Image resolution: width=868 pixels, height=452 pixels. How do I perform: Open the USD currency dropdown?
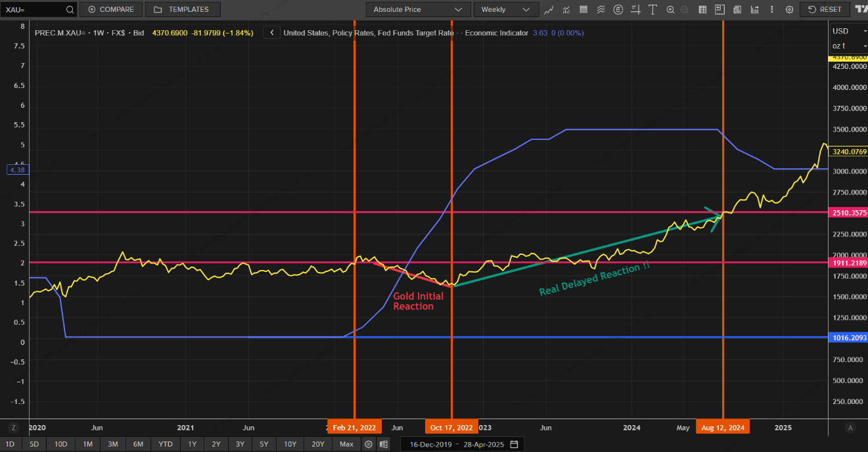(848, 31)
